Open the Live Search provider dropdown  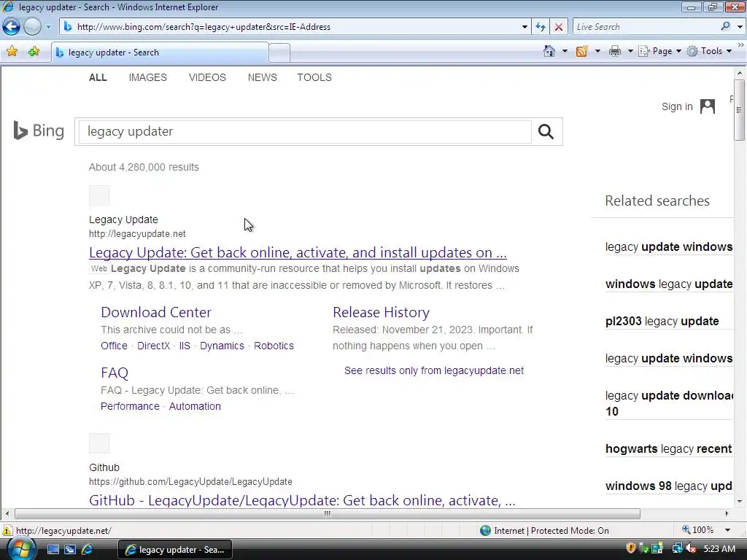pos(740,27)
